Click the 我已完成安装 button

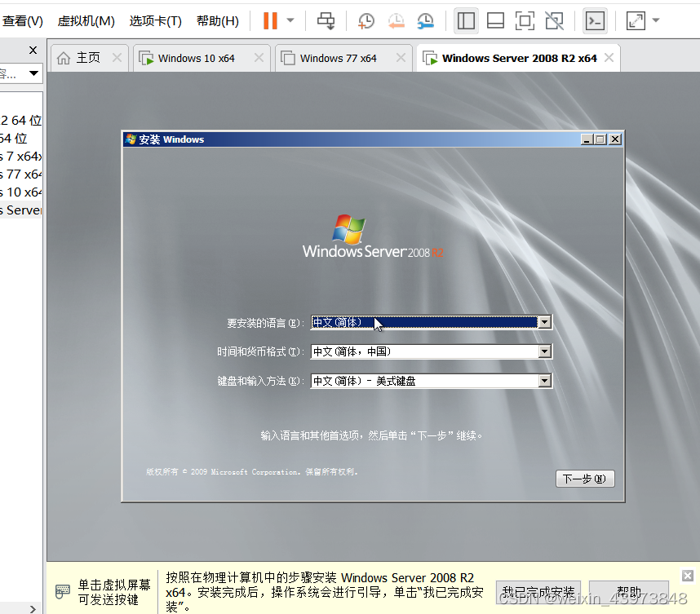tap(538, 592)
